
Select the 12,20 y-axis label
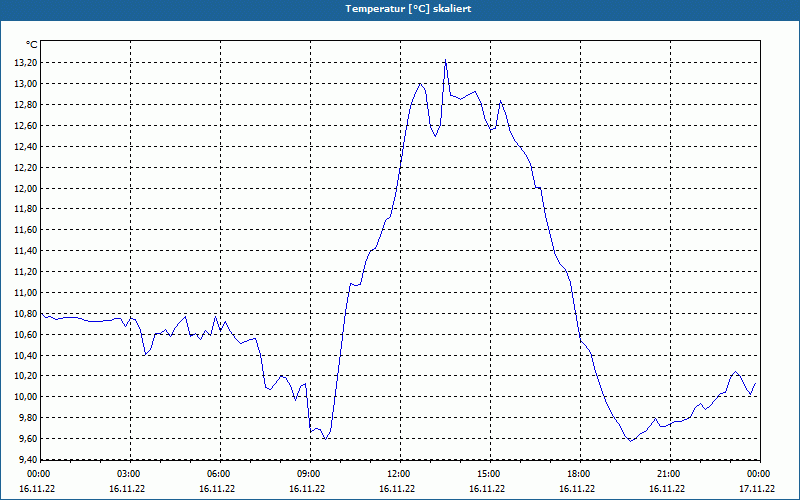tap(27, 167)
